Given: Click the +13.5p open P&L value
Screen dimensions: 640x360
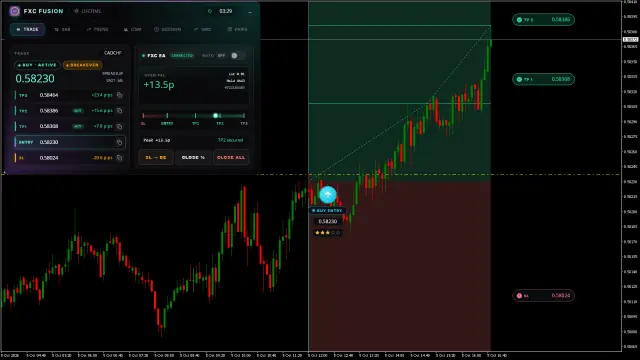Looking at the screenshot, I should [x=159, y=84].
